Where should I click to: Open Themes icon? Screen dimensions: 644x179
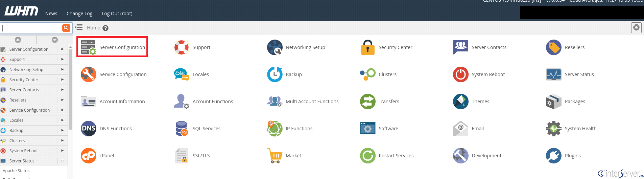pyautogui.click(x=461, y=102)
